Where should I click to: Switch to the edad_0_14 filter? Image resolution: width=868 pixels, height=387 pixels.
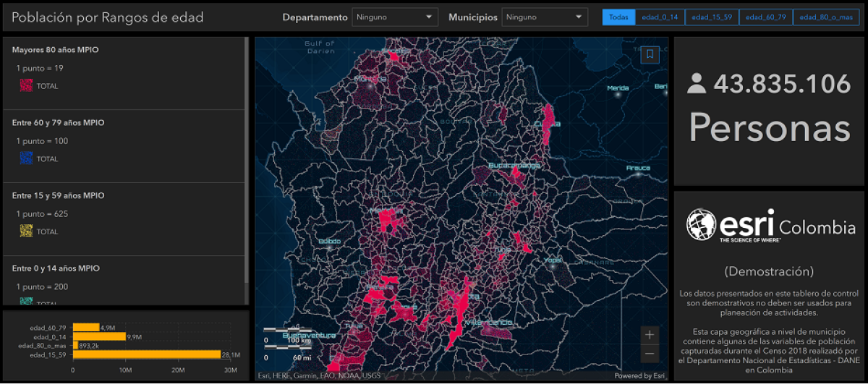click(660, 17)
